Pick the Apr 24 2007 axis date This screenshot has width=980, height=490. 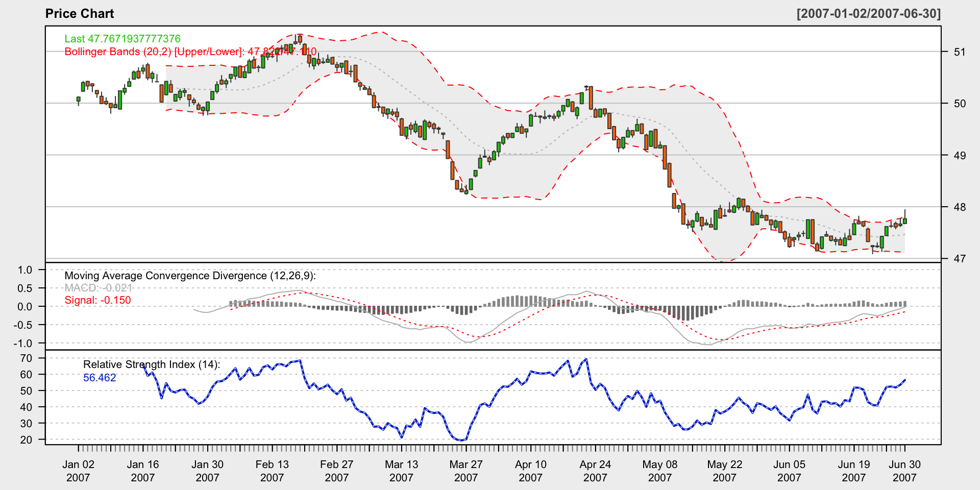click(595, 471)
